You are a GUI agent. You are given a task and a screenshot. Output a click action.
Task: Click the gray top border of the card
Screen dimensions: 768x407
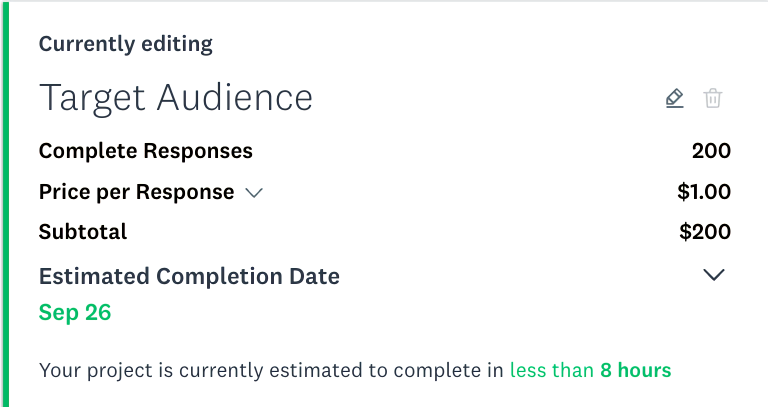384,1
